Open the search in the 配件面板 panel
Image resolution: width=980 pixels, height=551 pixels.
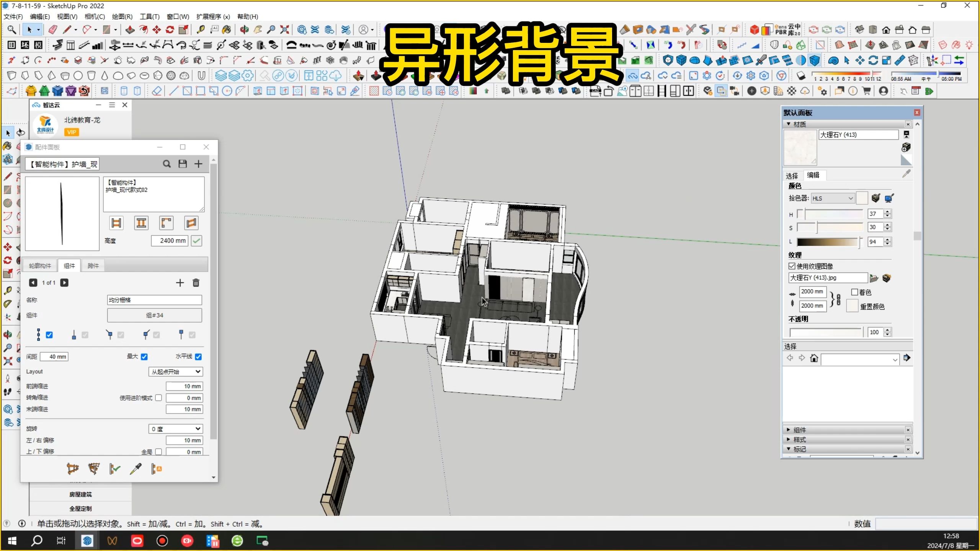167,163
